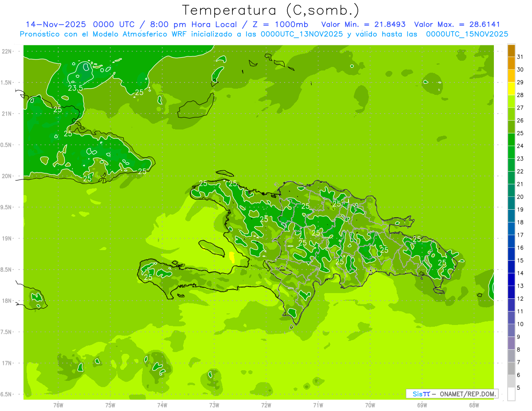532x411 pixels.
Task: Click the '76W' longitude axis label
Action: 58,405
